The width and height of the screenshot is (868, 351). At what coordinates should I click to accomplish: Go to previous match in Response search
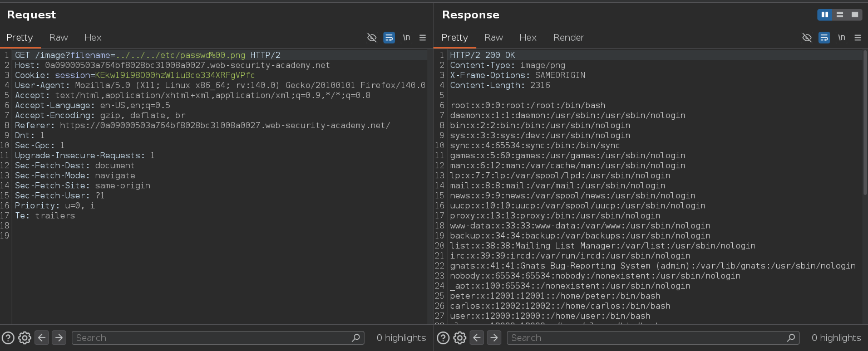pyautogui.click(x=477, y=338)
